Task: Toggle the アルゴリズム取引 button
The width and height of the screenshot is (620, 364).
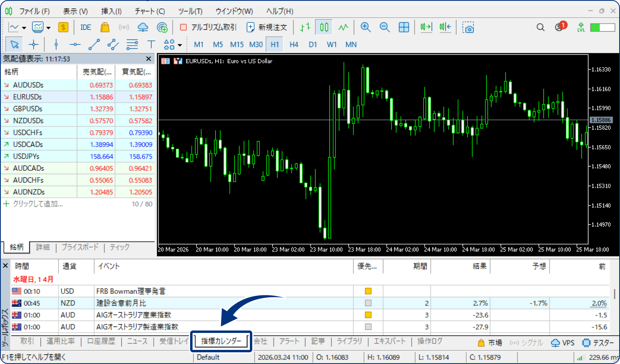Action: coord(208,27)
